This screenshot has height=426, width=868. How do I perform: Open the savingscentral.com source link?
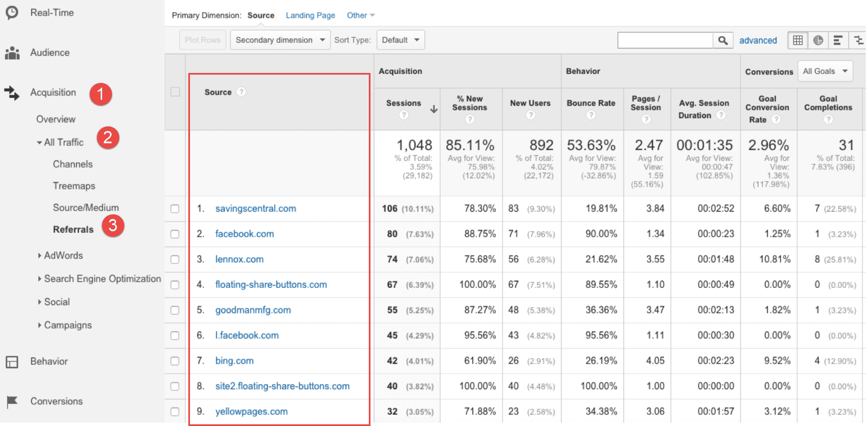[256, 209]
